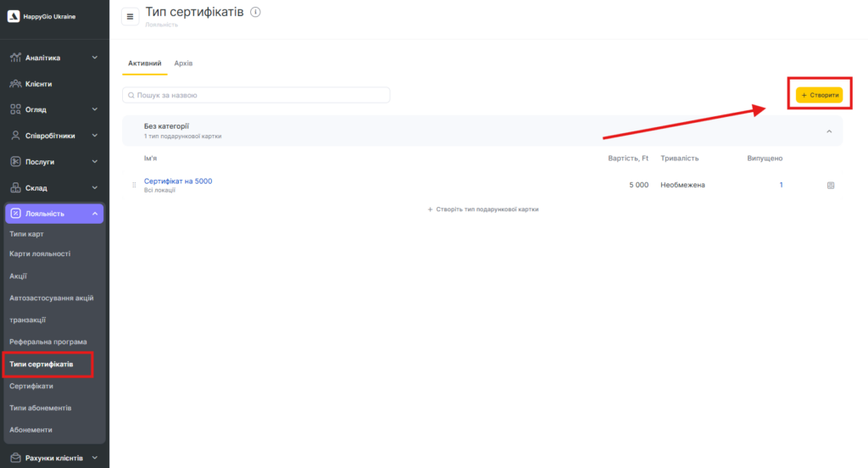This screenshot has width=868, height=468.
Task: Expand the Огляд sidebar menu
Action: 94,109
